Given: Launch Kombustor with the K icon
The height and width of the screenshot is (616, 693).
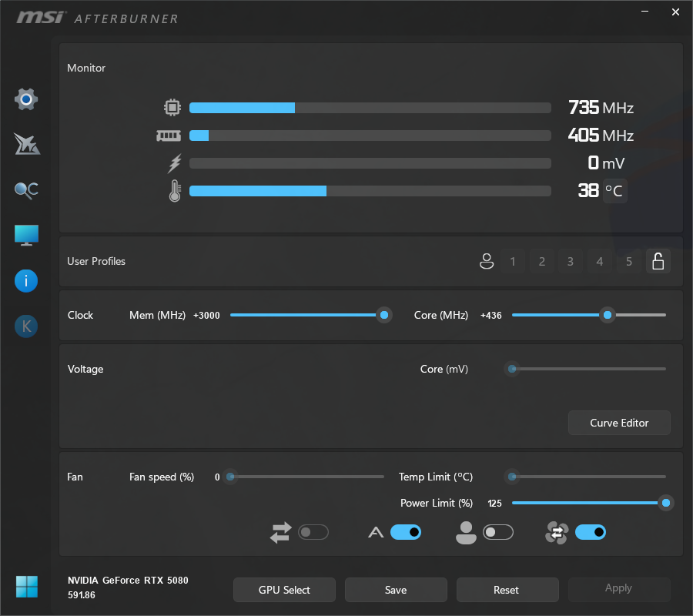Looking at the screenshot, I should [x=26, y=326].
